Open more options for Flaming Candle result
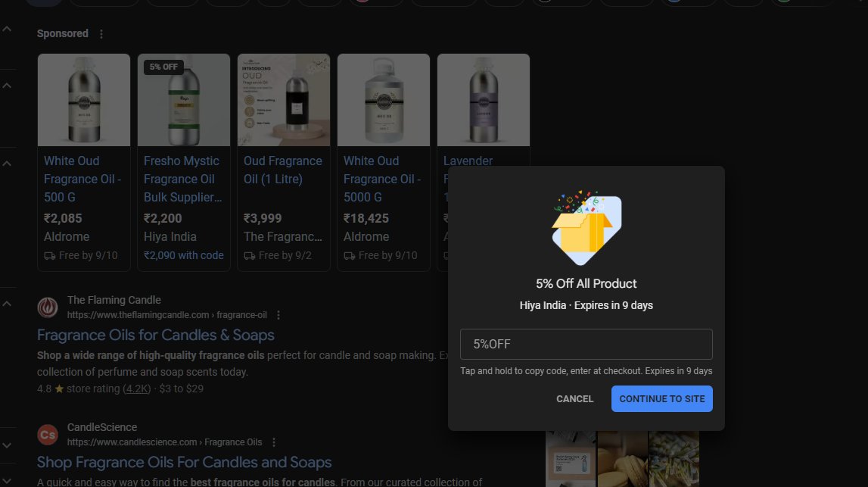Image resolution: width=868 pixels, height=487 pixels. point(278,315)
